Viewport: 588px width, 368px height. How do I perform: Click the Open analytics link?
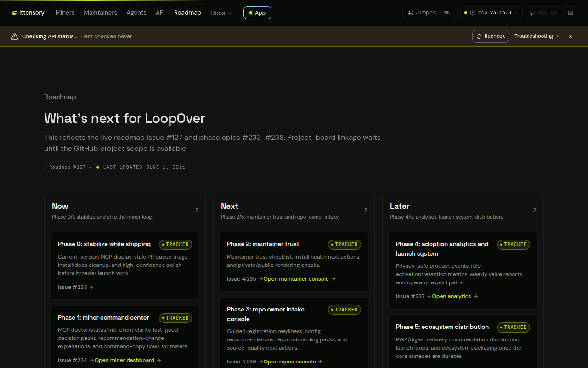455,296
